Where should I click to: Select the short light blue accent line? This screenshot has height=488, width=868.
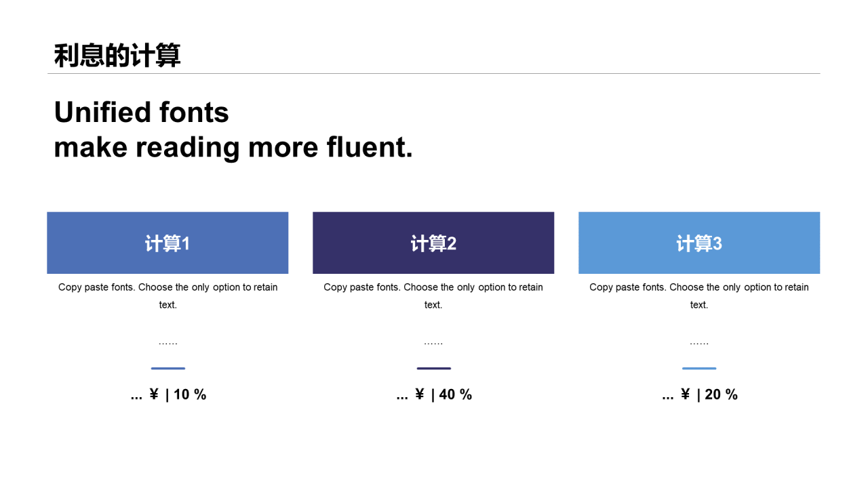(x=699, y=369)
